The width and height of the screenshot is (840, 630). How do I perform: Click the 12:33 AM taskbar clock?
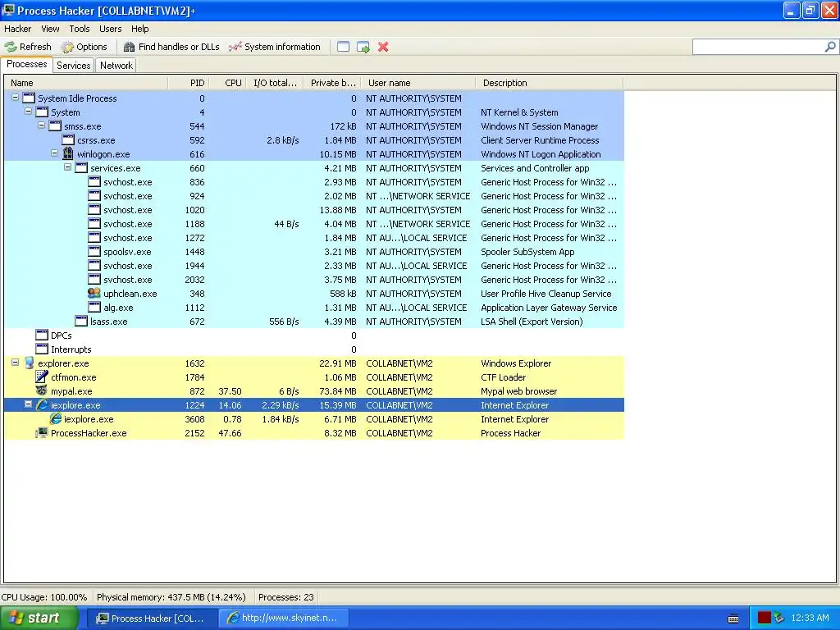coord(810,618)
